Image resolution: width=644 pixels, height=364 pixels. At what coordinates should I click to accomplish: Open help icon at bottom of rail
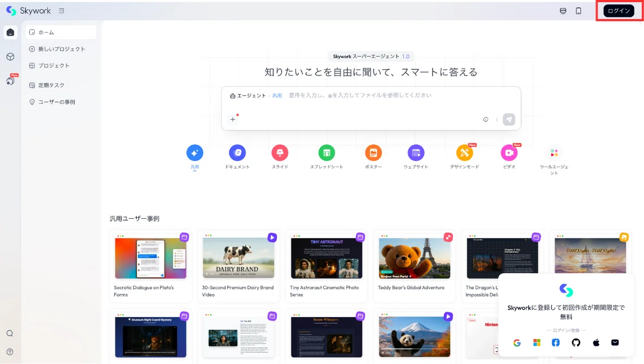pyautogui.click(x=10, y=351)
